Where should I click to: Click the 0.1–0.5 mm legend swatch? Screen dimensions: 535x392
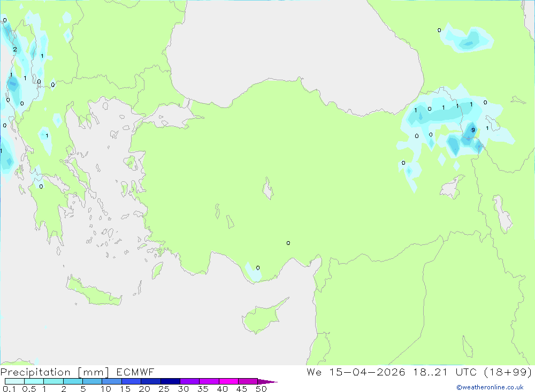[14, 381]
